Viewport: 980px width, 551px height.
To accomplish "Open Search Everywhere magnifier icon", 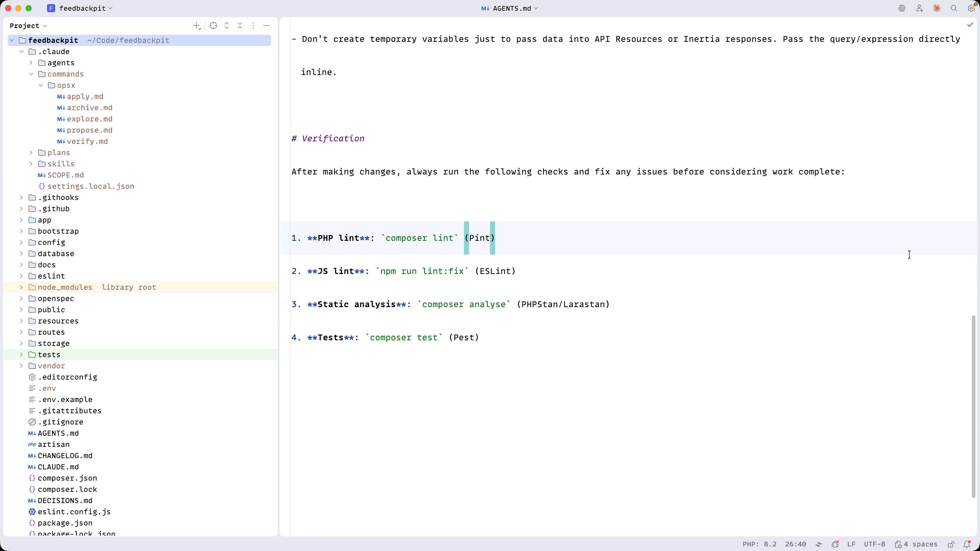I will 954,8.
